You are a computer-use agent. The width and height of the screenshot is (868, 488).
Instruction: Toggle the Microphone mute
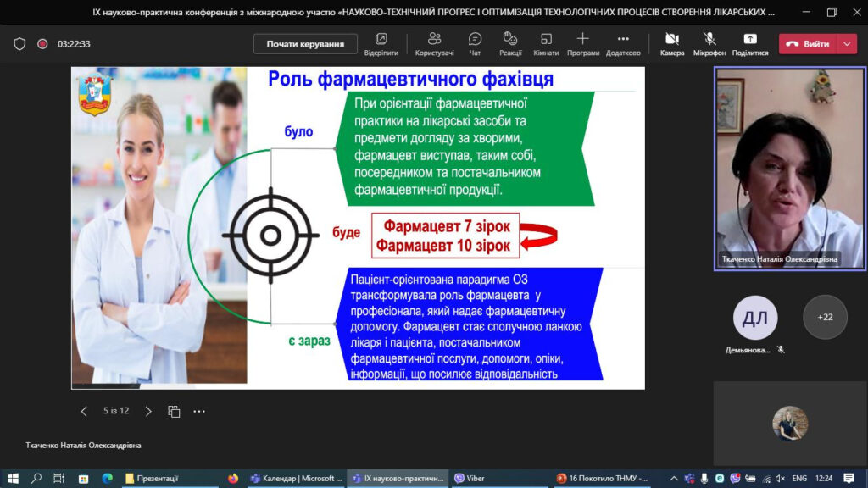click(709, 43)
